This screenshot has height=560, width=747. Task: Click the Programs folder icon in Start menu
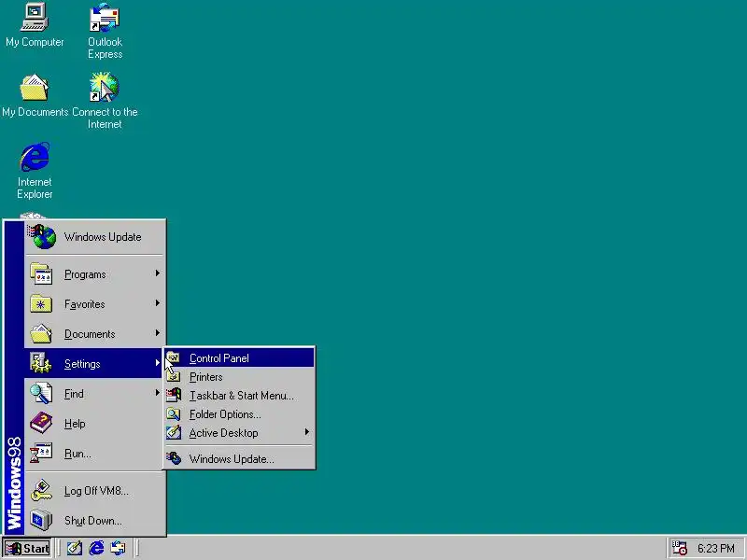[x=41, y=274]
